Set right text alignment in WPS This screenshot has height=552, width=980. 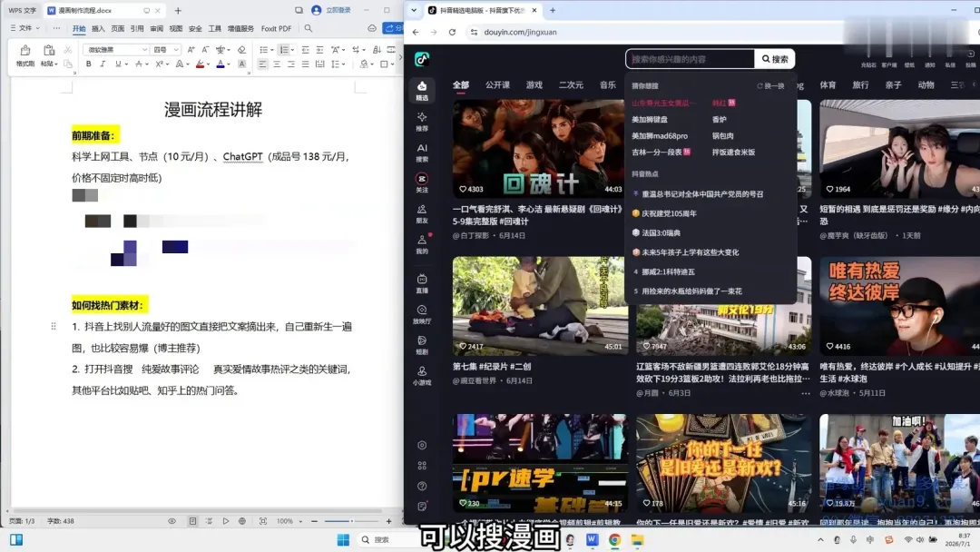291,64
